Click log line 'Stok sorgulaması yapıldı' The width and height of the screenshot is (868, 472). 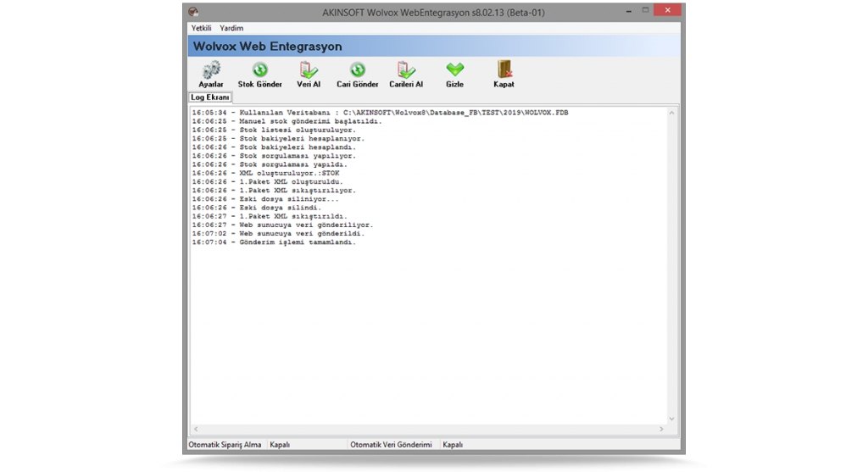click(270, 164)
